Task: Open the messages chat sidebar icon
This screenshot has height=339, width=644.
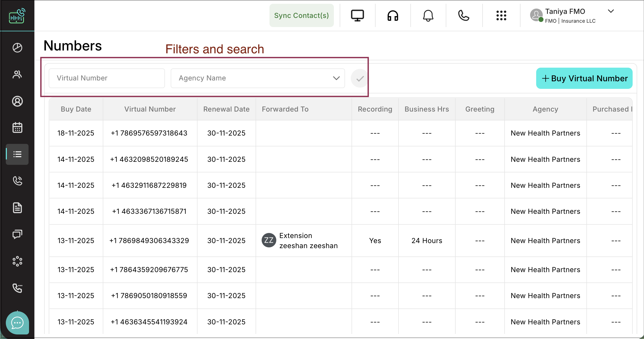Action: [x=17, y=234]
